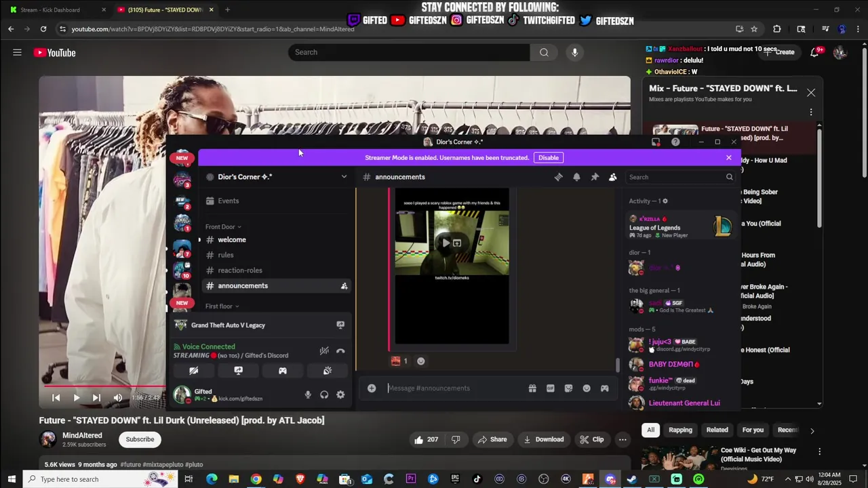Skip to next YouTube video

click(x=96, y=398)
